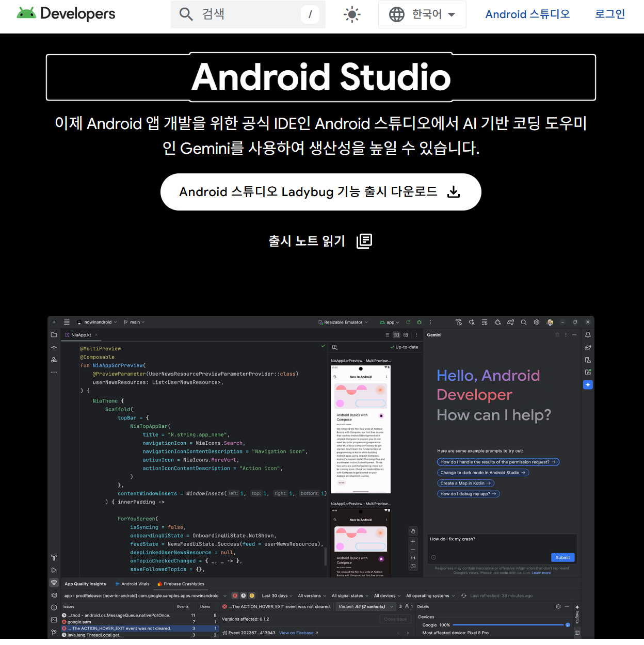644x645 pixels.
Task: Delete Gemini chat with trash icon
Action: [x=557, y=335]
